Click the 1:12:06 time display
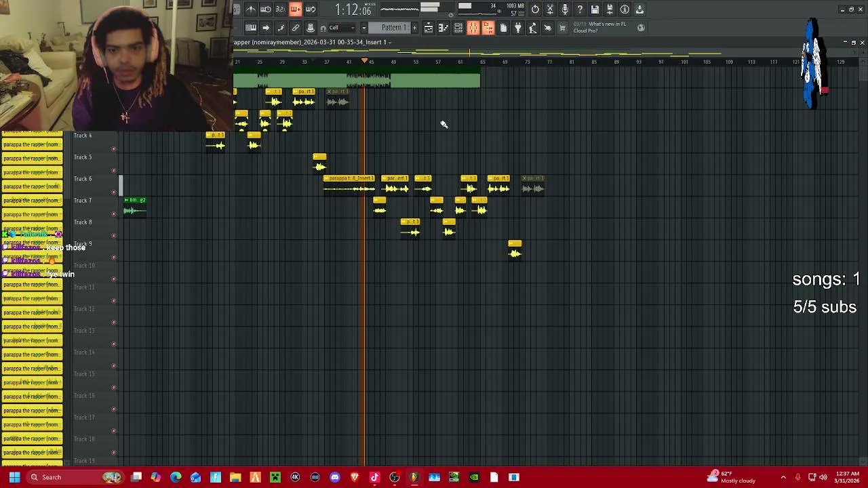868x488 pixels. (x=353, y=9)
